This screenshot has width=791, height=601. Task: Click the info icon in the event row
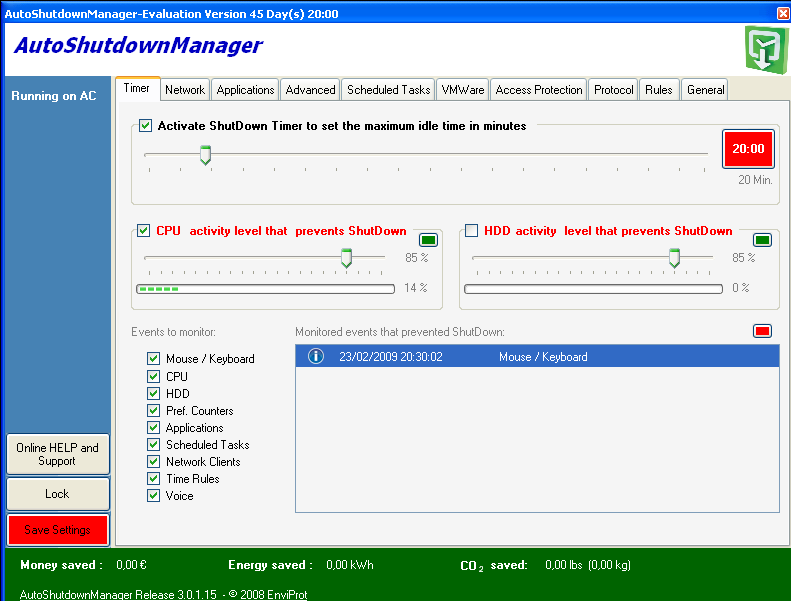pos(316,356)
